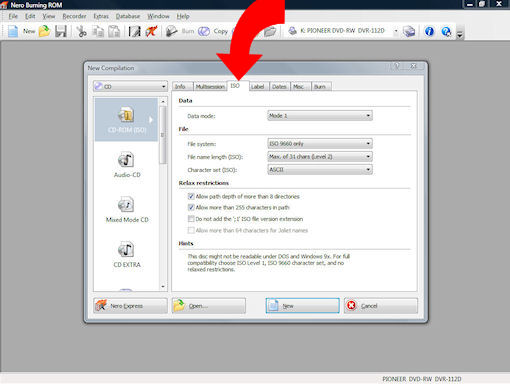
Task: Open the CD disc type dropdown
Action: click(130, 86)
